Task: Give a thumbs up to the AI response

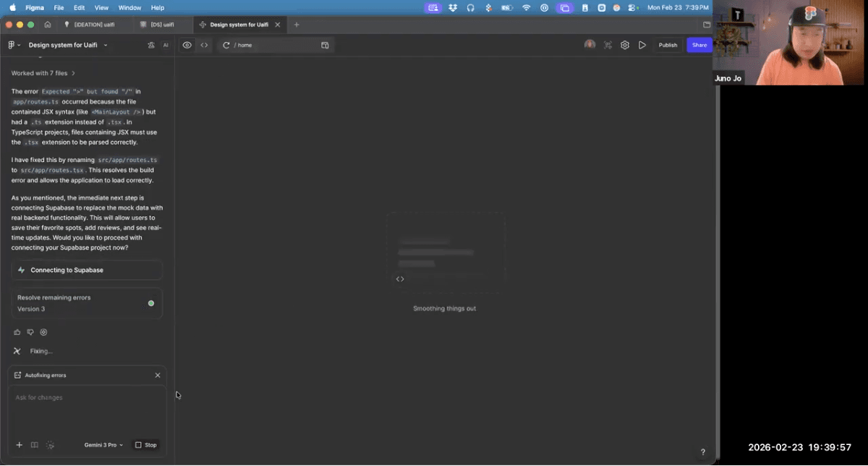Action: coord(17,332)
